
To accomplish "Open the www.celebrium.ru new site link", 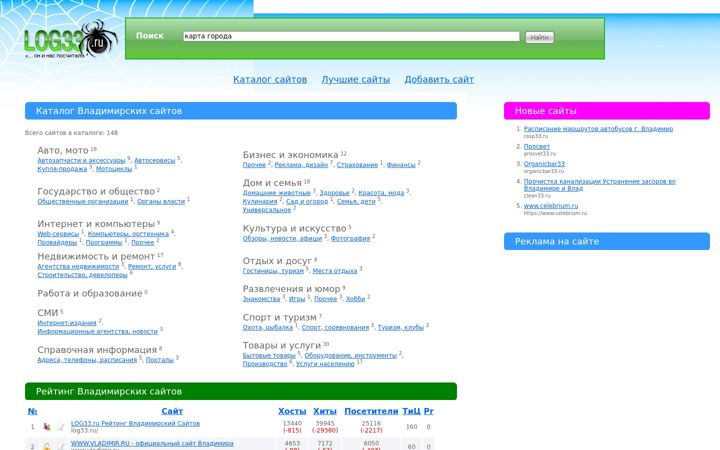I will (551, 206).
